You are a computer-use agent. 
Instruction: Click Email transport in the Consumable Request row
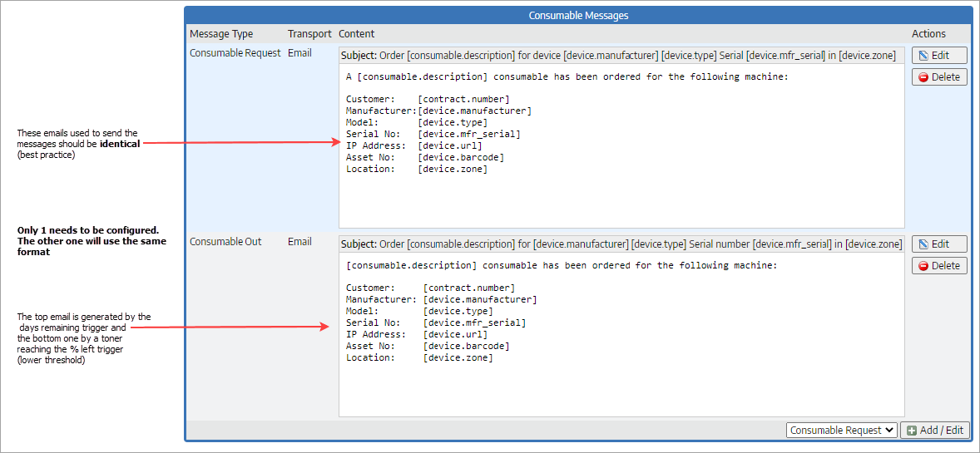[x=299, y=53]
